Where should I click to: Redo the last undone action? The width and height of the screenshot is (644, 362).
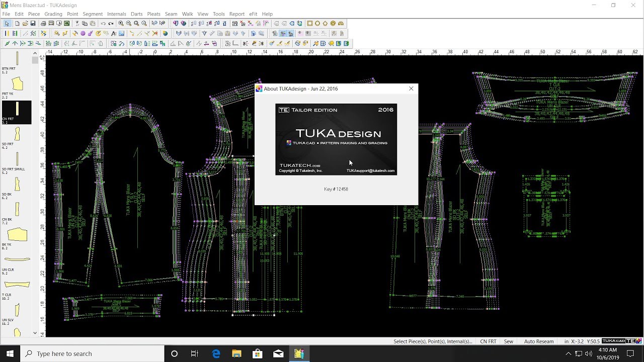pos(111,23)
